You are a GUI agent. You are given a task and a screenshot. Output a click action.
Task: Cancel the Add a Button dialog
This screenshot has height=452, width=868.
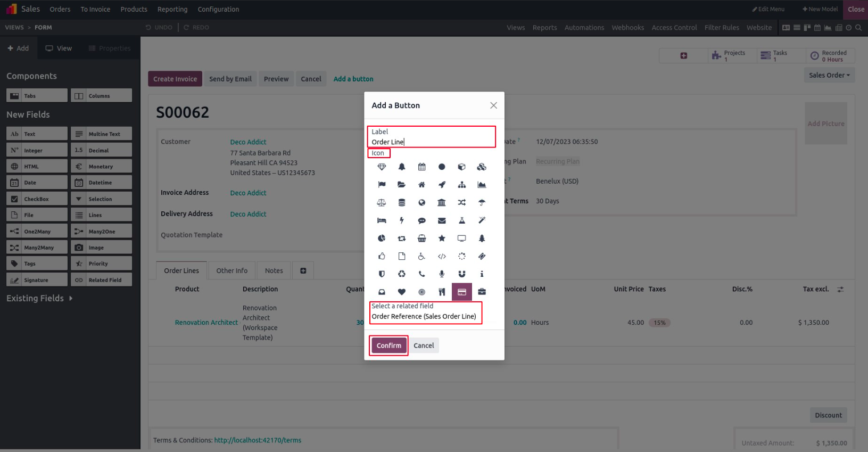pos(424,346)
